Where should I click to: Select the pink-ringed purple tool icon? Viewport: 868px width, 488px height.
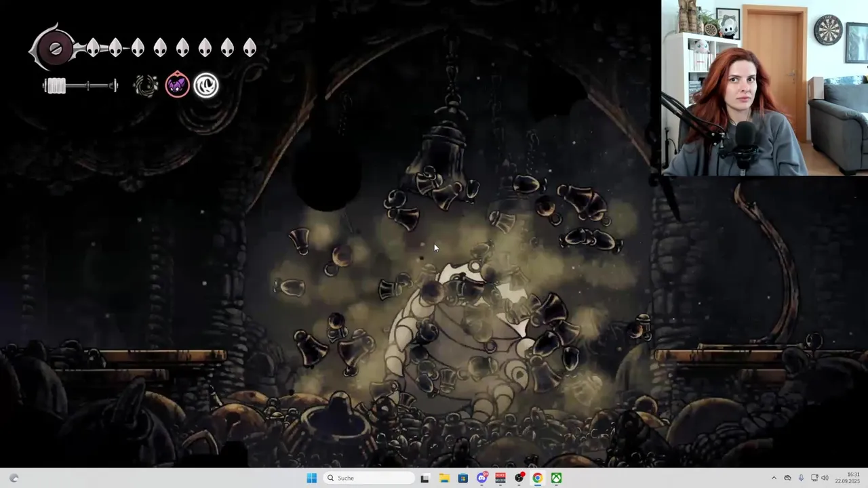click(x=177, y=85)
